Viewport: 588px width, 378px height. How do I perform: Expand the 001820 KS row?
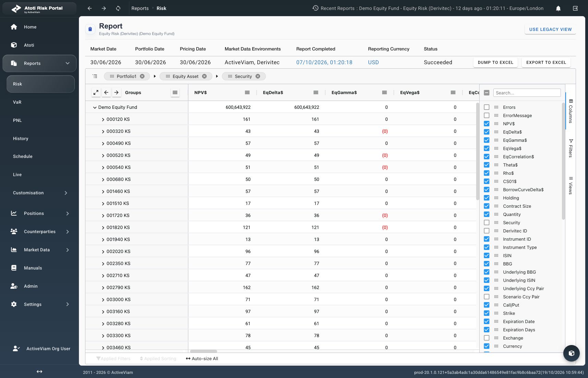point(103,228)
